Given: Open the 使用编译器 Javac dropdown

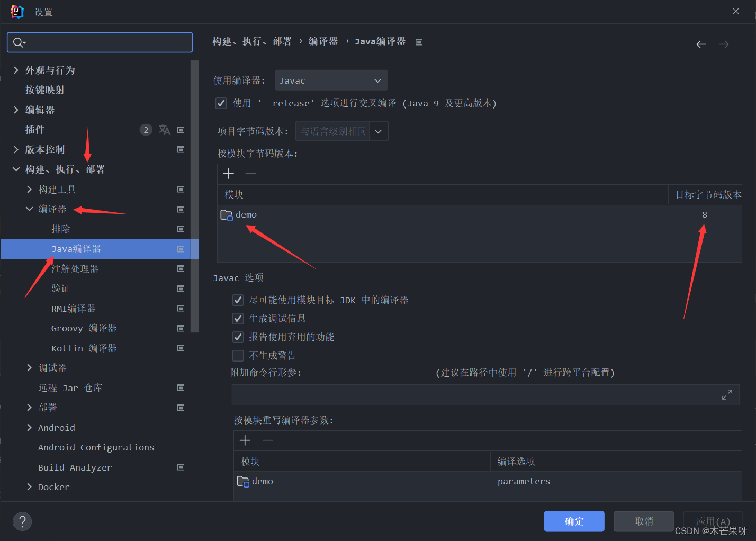Looking at the screenshot, I should coord(331,80).
